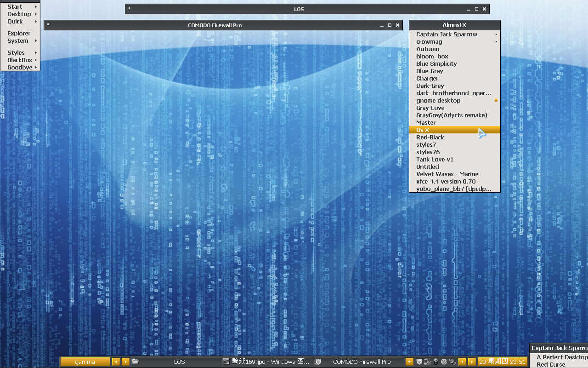Click picture icon of the 壁纸169.jpg task
This screenshot has width=588, height=368.
(x=226, y=362)
